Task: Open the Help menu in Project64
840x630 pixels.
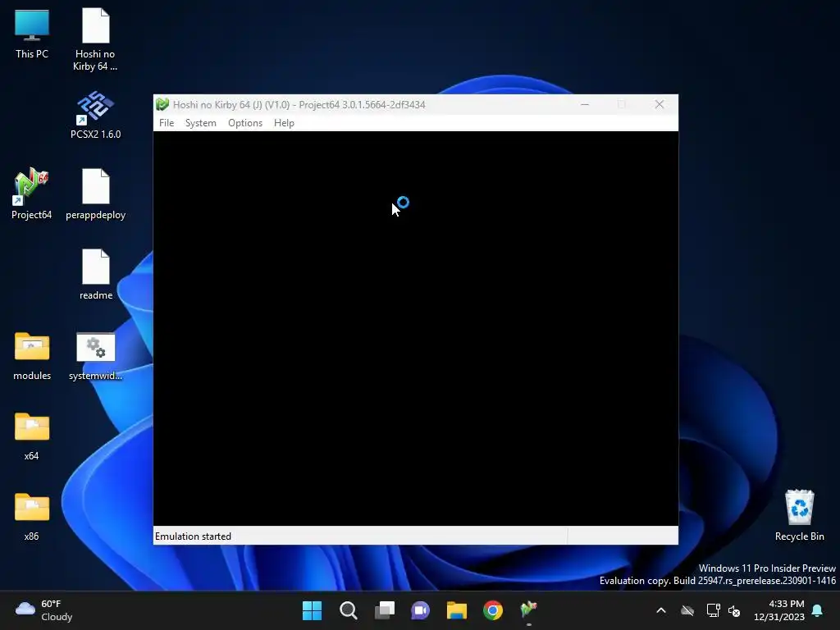Action: [x=284, y=123]
